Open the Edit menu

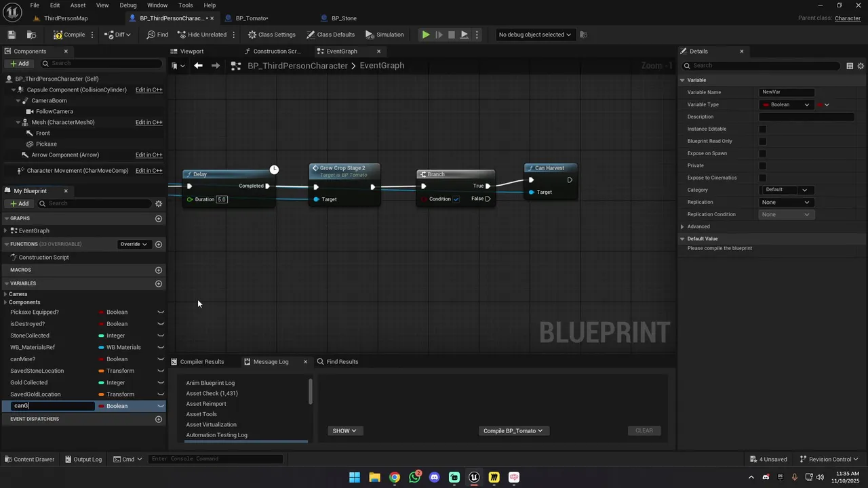click(x=55, y=5)
